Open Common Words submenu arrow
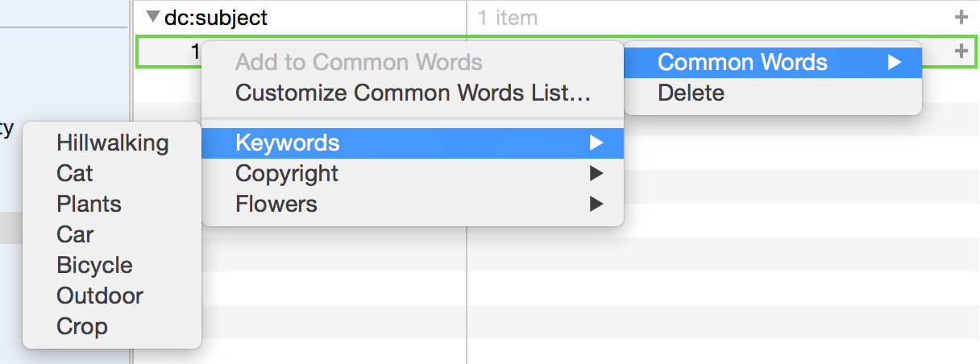Screen dimensions: 980x364 tap(895, 62)
